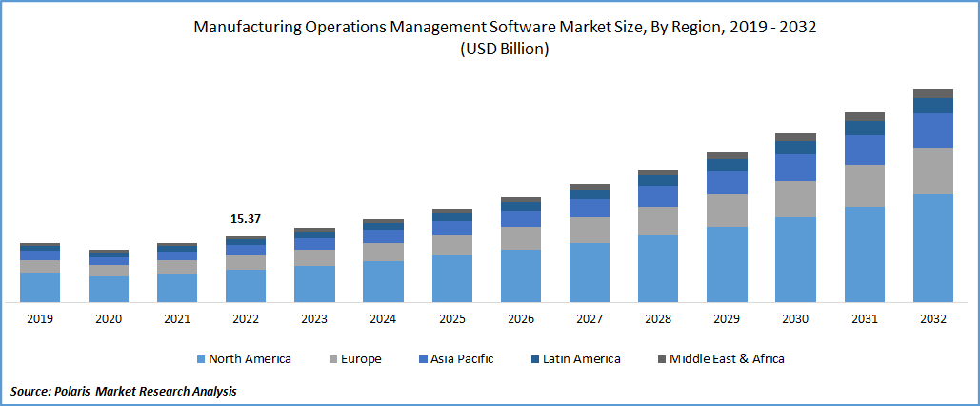Click the 15.37 data label
The height and width of the screenshot is (406, 980).
(246, 219)
